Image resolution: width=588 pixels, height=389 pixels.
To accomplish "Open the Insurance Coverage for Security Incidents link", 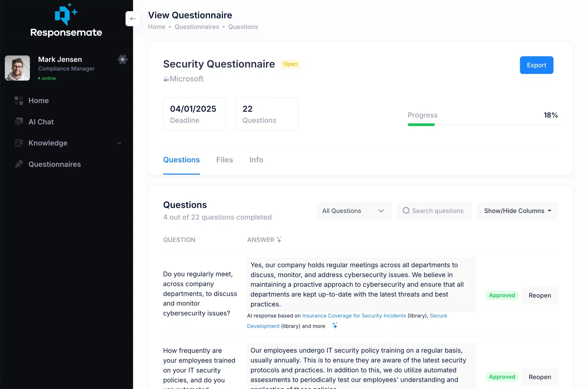I will tap(353, 316).
